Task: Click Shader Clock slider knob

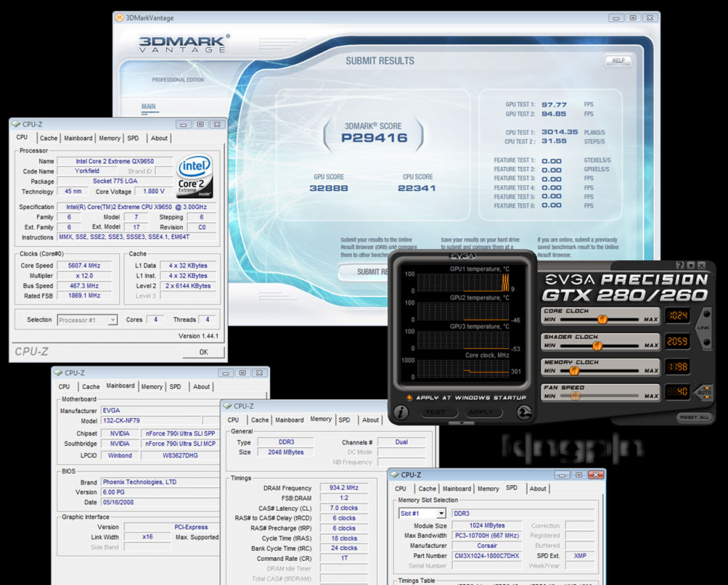Action: point(597,346)
